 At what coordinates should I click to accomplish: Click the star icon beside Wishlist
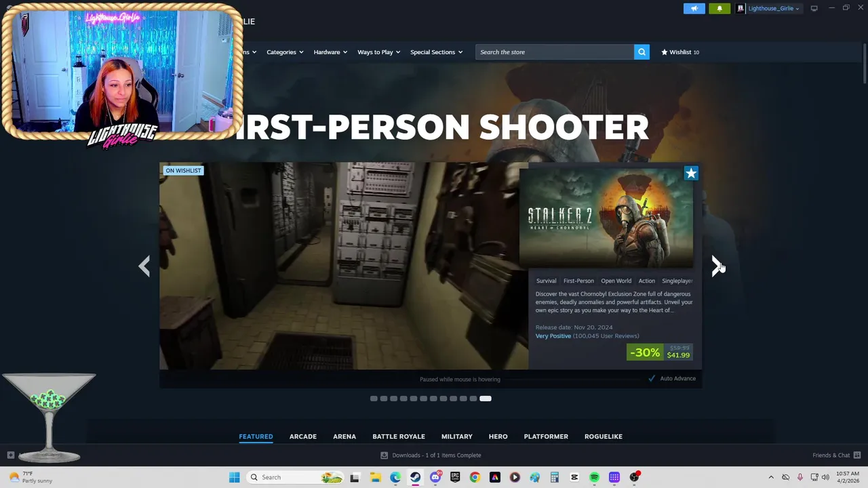pos(665,52)
